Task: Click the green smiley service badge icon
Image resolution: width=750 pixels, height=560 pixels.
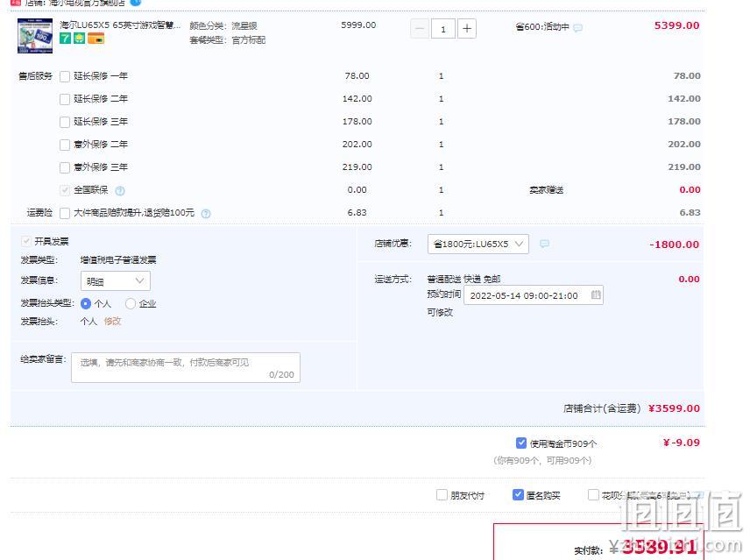Action: (x=80, y=39)
